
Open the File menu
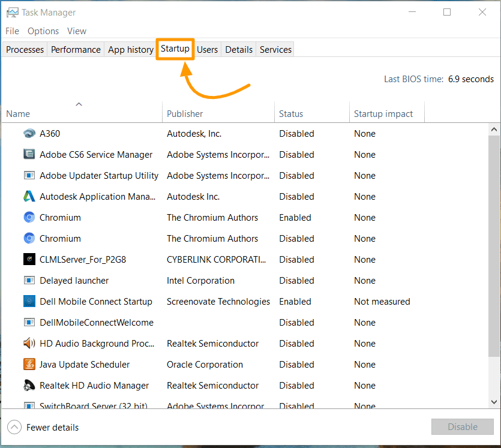12,31
